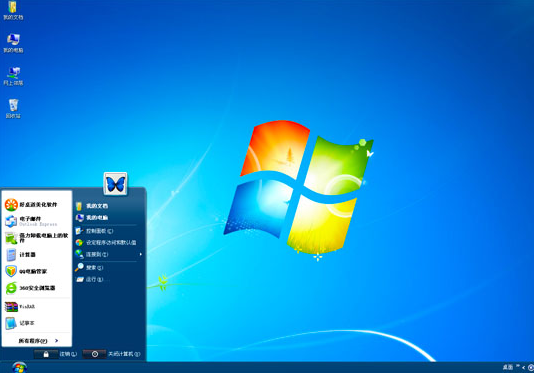534x373 pixels.
Task: Open 设定程序访问和默认值 entry
Action: click(107, 243)
